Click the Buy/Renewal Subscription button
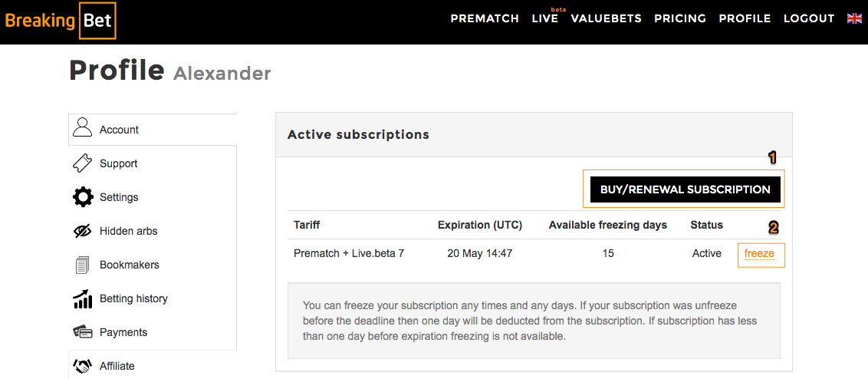 click(686, 189)
